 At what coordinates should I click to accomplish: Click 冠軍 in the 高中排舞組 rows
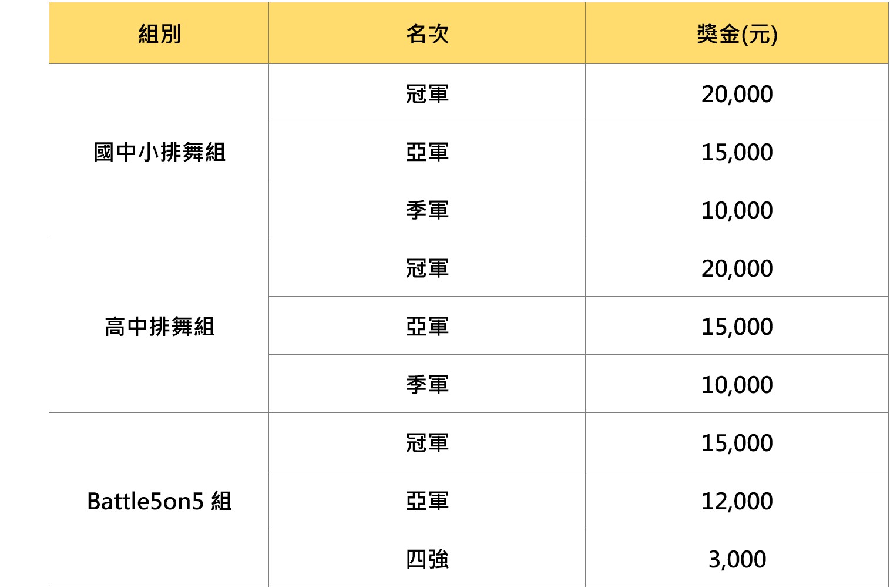point(427,267)
